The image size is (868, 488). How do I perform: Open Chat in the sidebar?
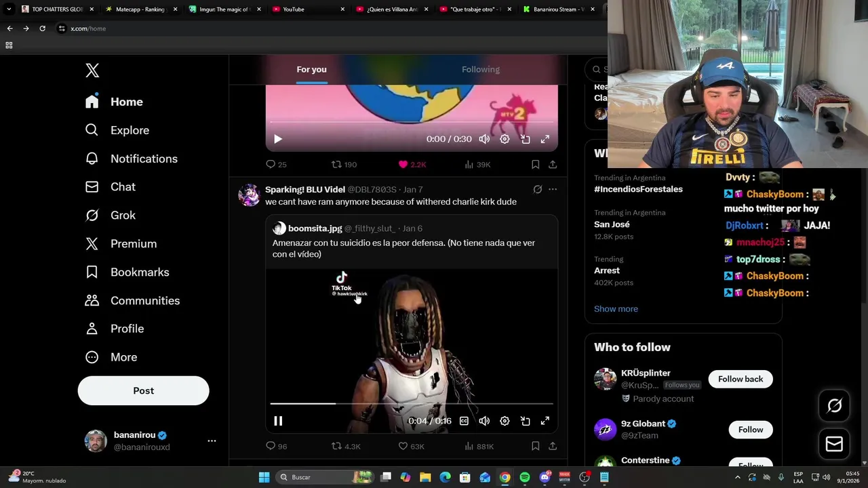tap(110, 187)
